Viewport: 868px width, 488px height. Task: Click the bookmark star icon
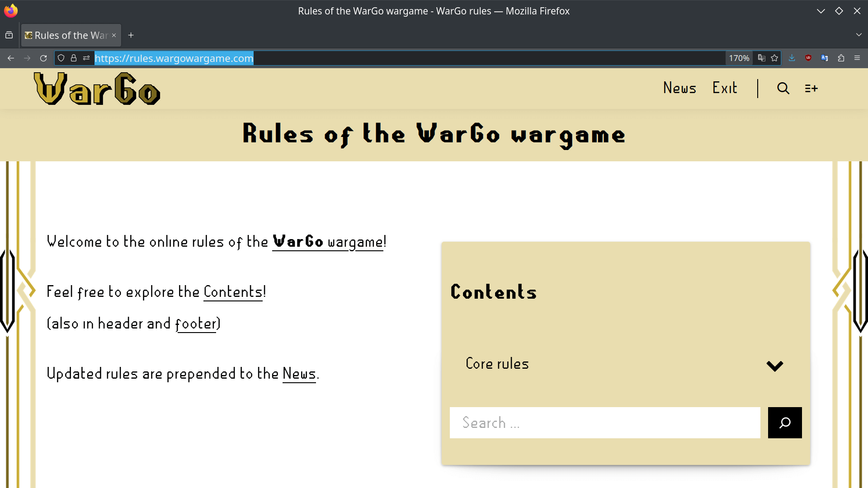click(774, 58)
